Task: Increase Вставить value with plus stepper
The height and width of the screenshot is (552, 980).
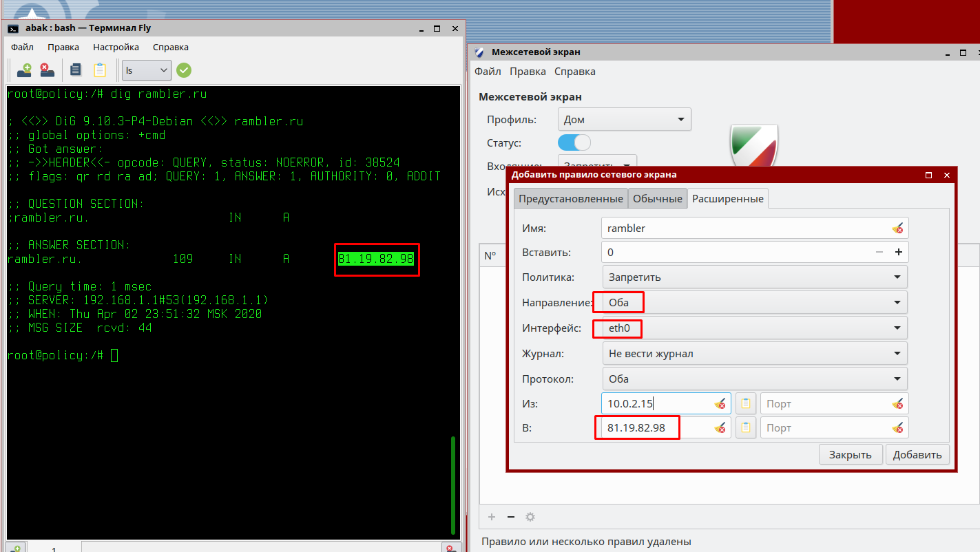Action: pyautogui.click(x=898, y=252)
